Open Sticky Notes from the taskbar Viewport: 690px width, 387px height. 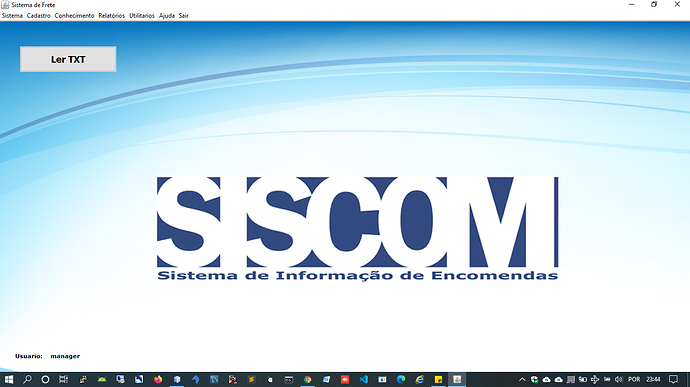tap(438, 379)
